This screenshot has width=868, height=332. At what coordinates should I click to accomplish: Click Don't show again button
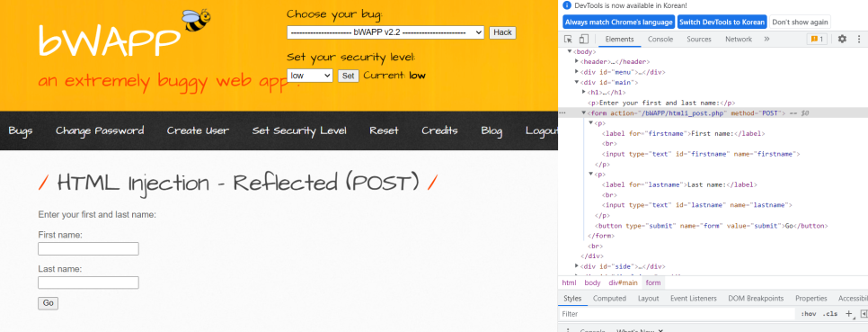coord(800,22)
